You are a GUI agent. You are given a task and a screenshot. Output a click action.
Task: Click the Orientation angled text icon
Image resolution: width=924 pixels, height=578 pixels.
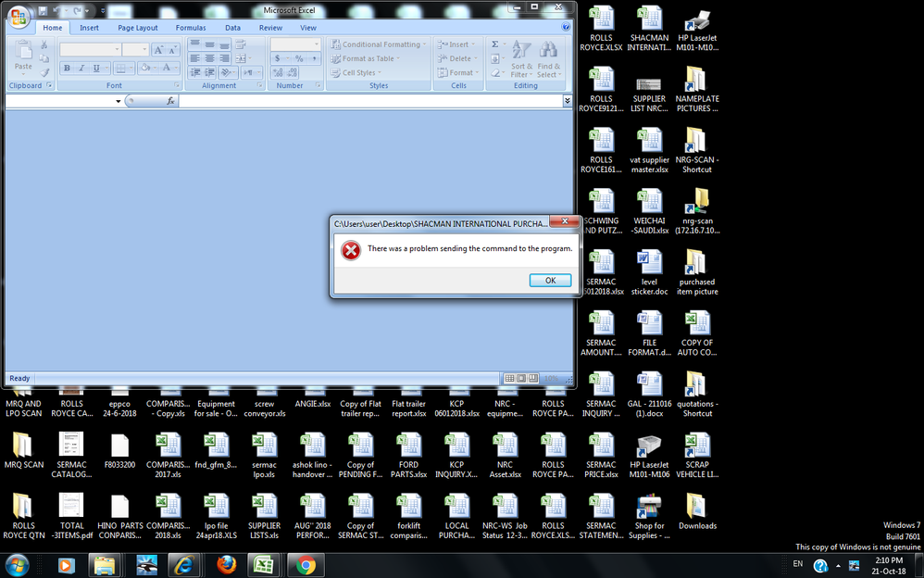226,72
